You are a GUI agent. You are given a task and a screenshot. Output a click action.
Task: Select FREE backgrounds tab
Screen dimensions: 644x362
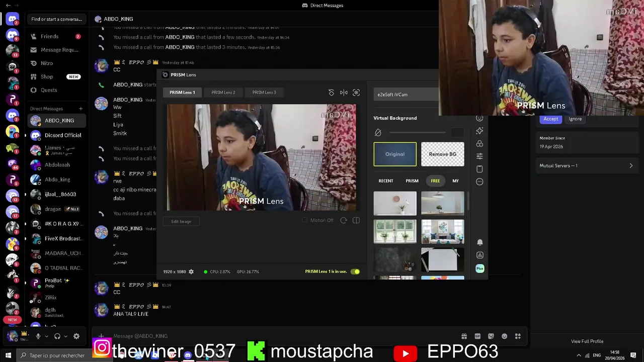pyautogui.click(x=435, y=181)
